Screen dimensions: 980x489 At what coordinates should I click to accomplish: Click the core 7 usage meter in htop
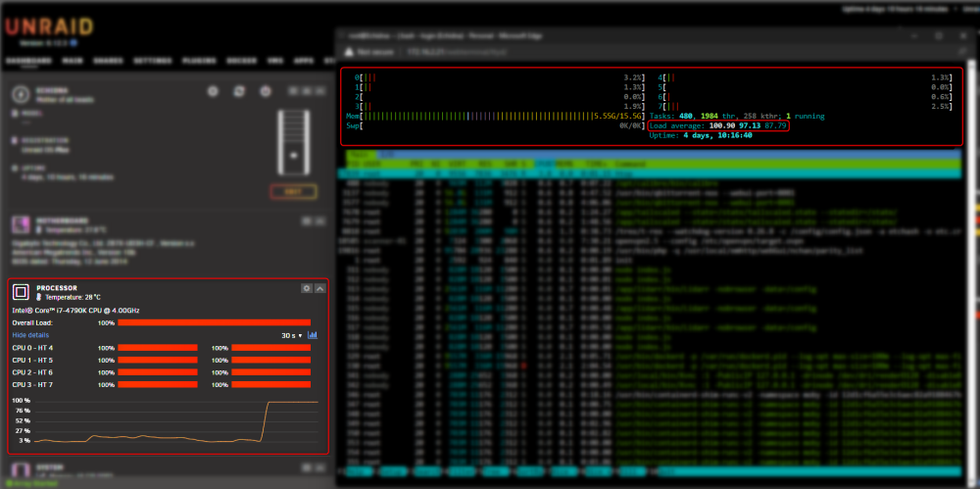(805, 107)
